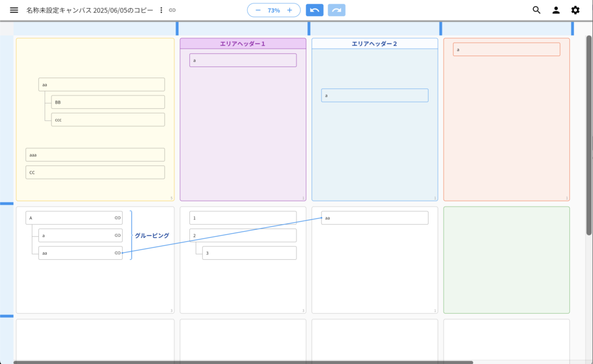Open search with the magnifier icon
Screen dimensions: 593x364
(536, 10)
